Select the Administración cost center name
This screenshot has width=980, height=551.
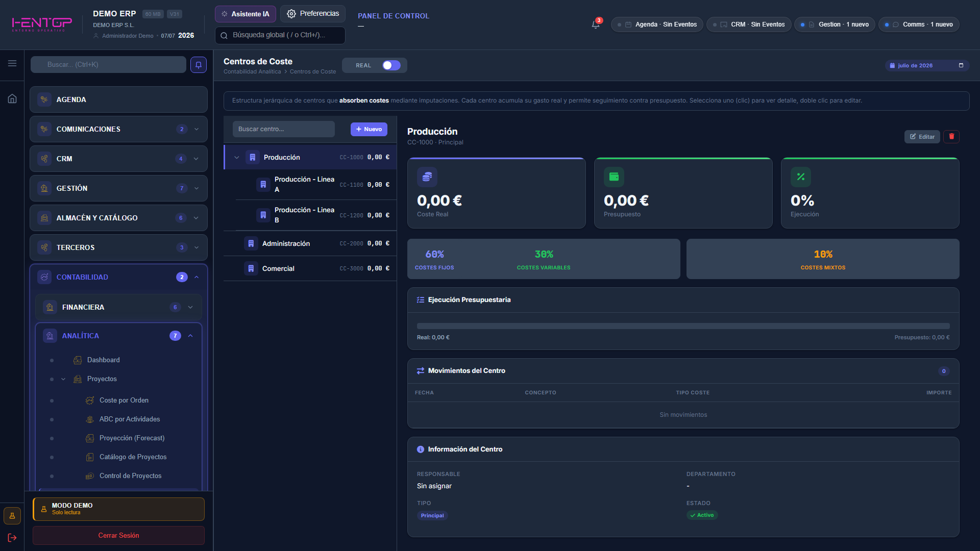coord(286,244)
